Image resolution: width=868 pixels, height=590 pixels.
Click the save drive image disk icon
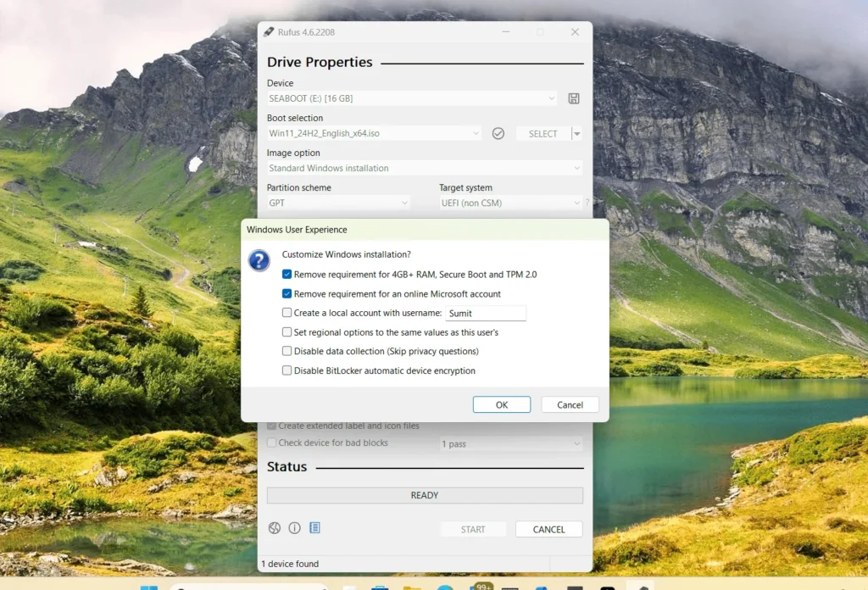point(574,98)
